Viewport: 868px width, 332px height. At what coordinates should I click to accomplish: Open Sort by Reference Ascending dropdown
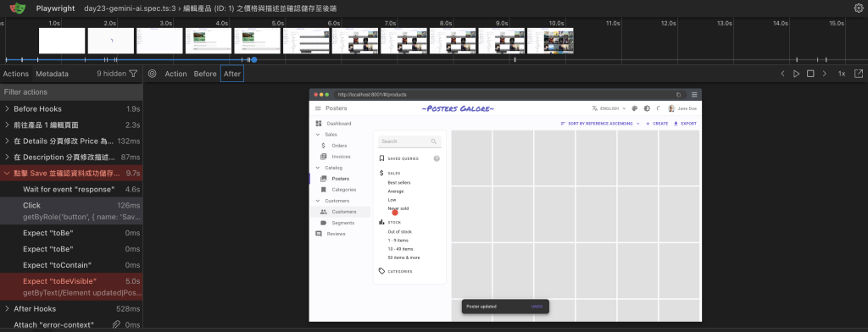coord(600,124)
